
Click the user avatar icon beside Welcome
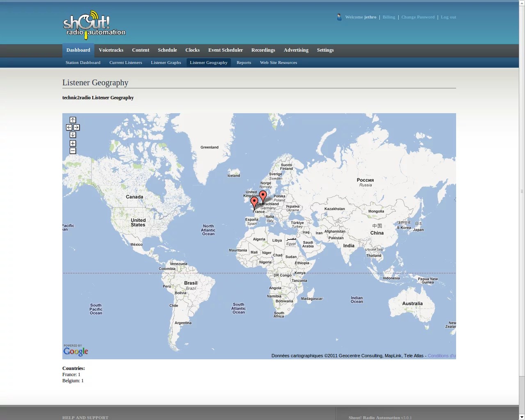click(339, 17)
